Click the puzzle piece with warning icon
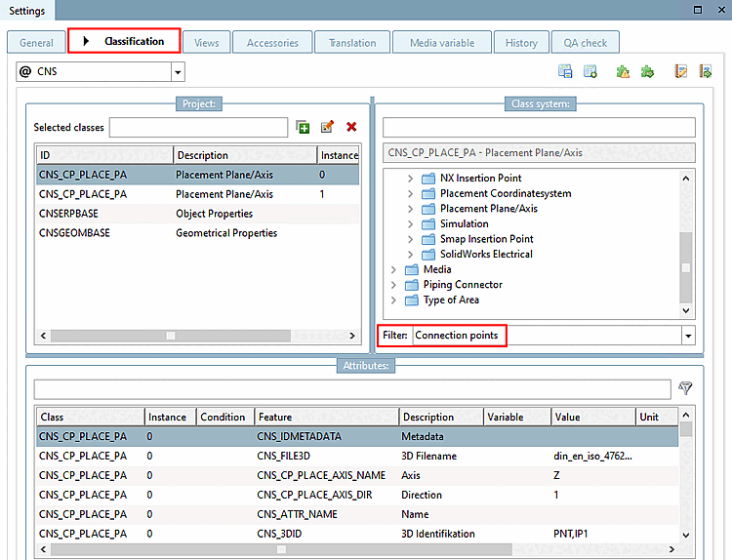 (x=623, y=71)
